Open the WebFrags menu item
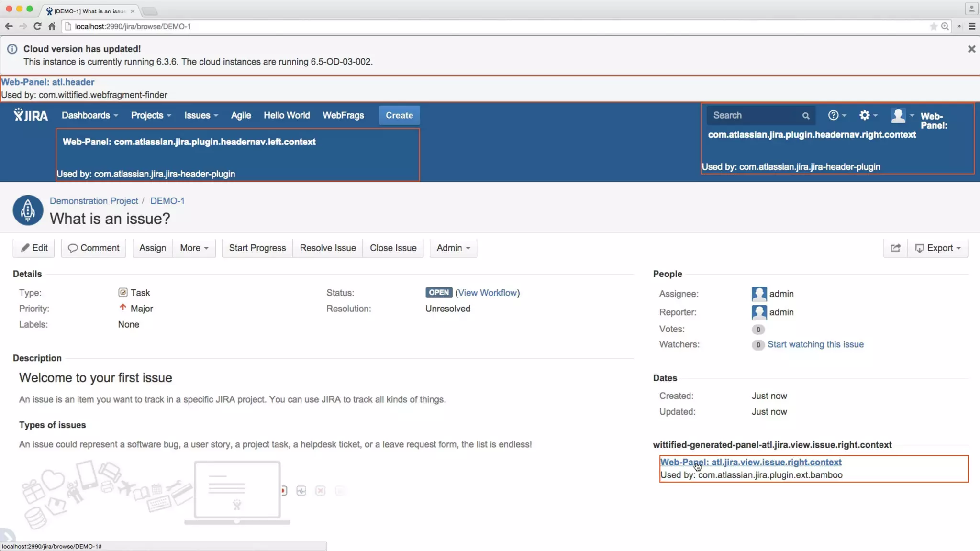This screenshot has width=980, height=551. tap(343, 115)
